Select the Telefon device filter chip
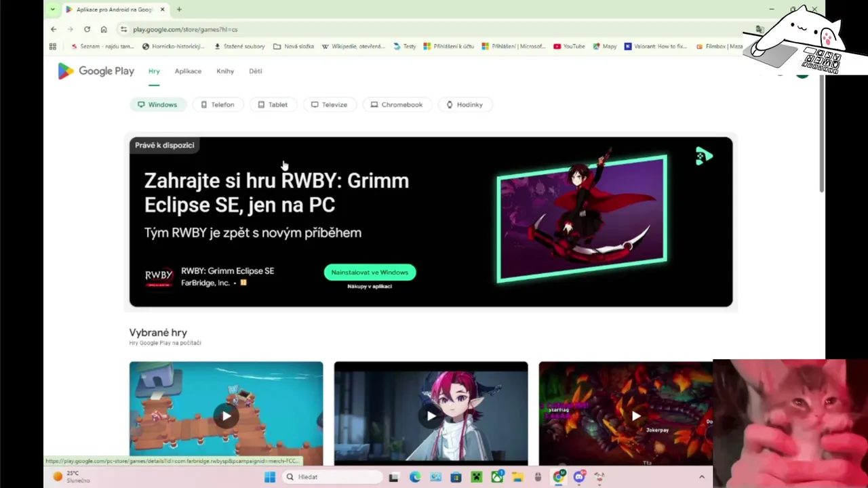 point(218,104)
